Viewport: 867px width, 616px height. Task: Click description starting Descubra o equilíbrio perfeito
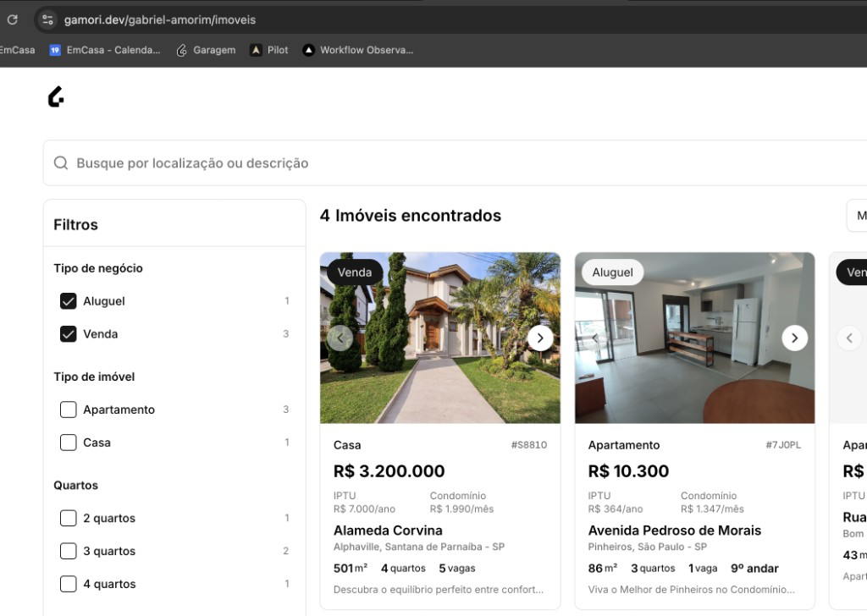click(x=439, y=590)
